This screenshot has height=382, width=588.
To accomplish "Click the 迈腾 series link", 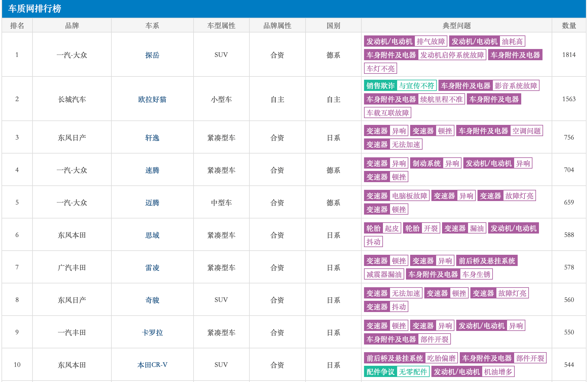I will [152, 203].
